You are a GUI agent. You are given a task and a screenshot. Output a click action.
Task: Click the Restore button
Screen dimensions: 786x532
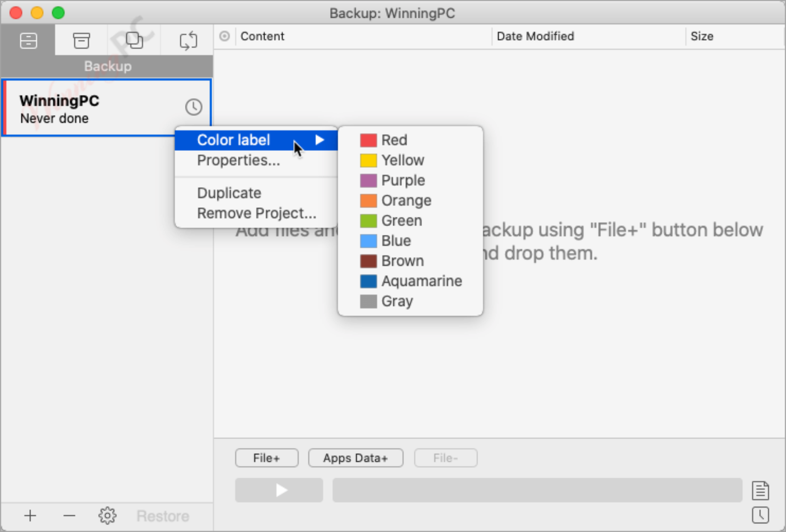pyautogui.click(x=163, y=516)
